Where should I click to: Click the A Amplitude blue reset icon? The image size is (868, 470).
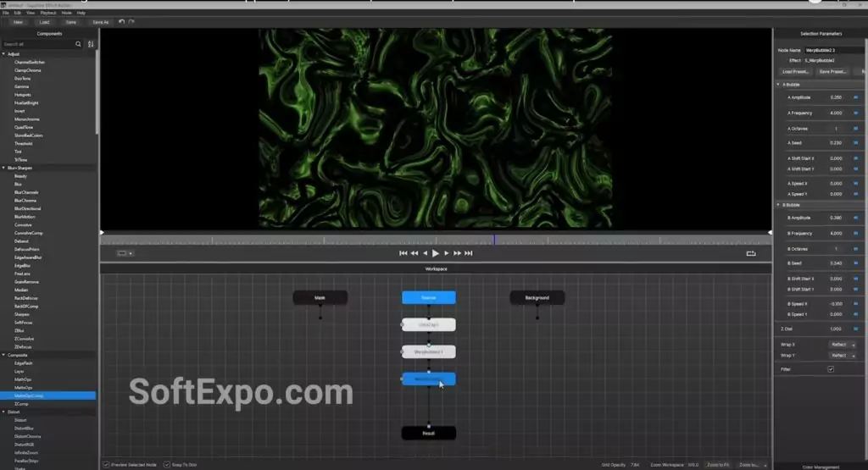[x=855, y=97]
